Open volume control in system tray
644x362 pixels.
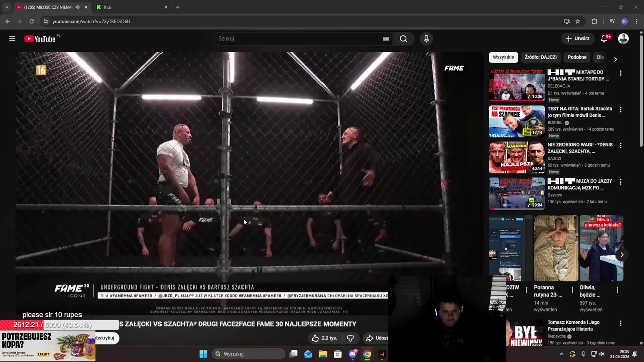[x=602, y=354]
